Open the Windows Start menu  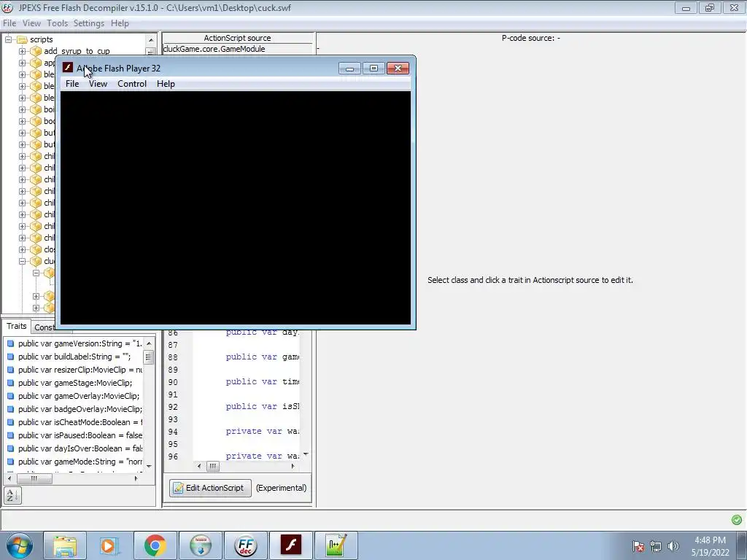tap(20, 545)
